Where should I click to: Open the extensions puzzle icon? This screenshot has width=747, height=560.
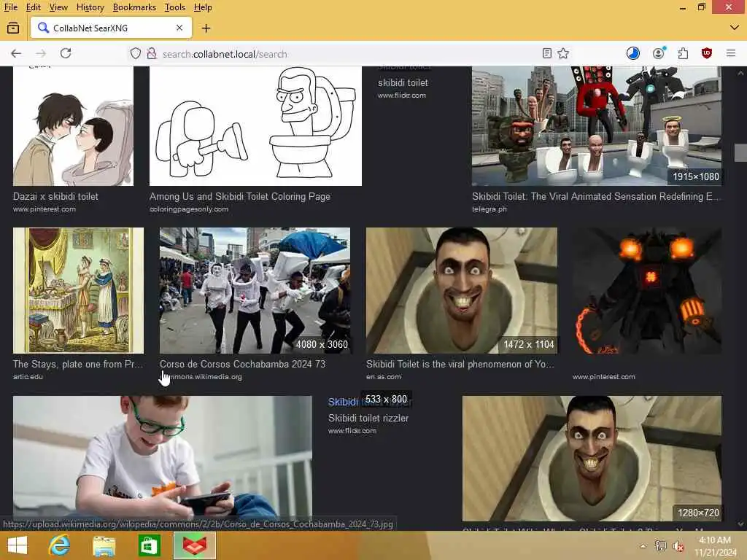point(683,53)
